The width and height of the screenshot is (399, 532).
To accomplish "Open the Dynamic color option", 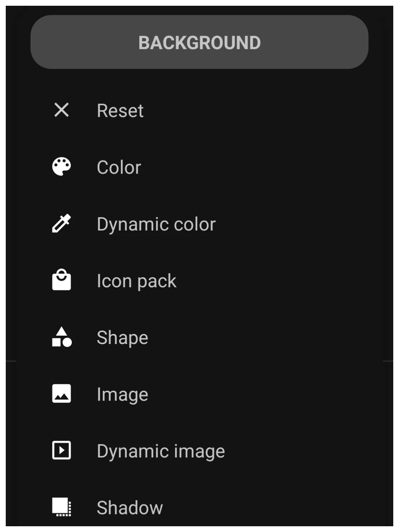I will point(199,224).
